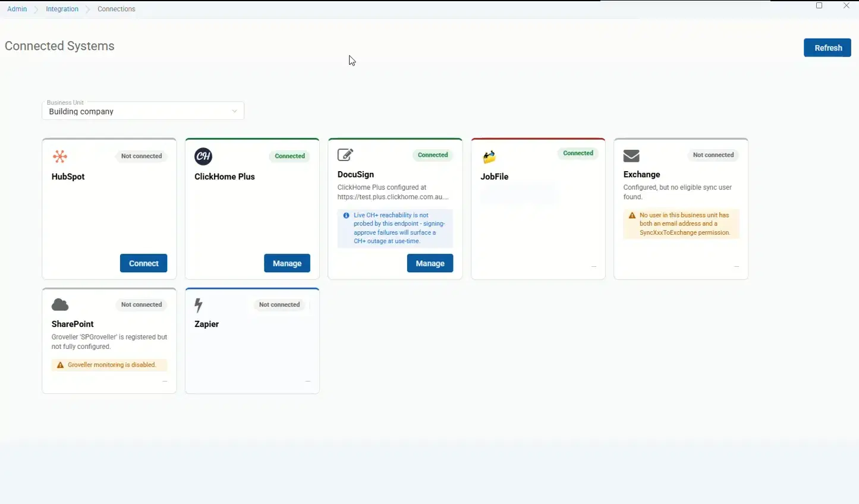Click the 'Live CH+ reachability' info notice
The height and width of the screenshot is (504, 859).
click(x=395, y=228)
